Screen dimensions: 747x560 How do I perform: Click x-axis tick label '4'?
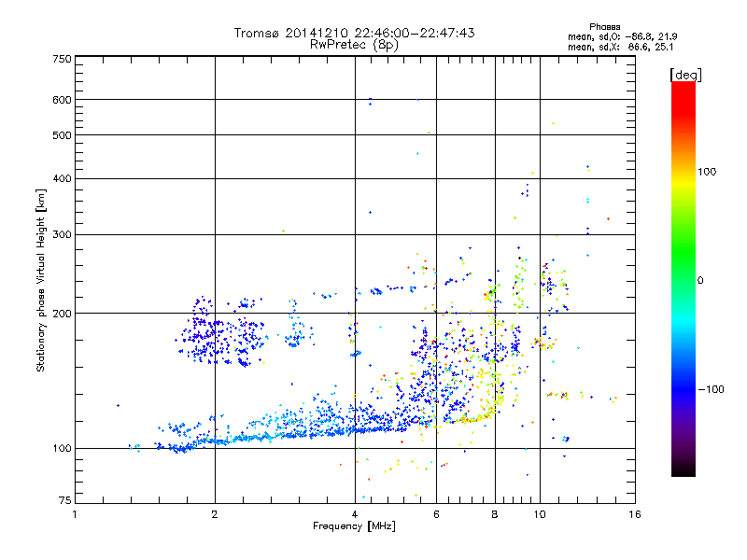355,514
